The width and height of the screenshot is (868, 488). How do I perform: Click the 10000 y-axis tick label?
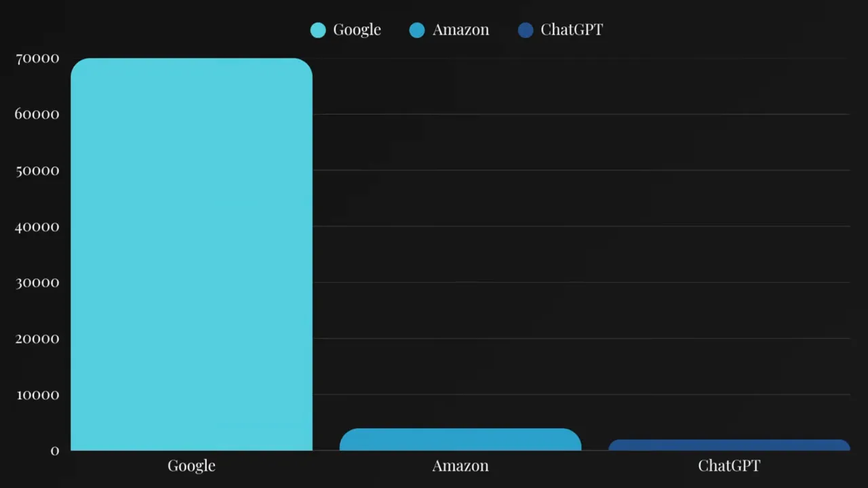(37, 394)
